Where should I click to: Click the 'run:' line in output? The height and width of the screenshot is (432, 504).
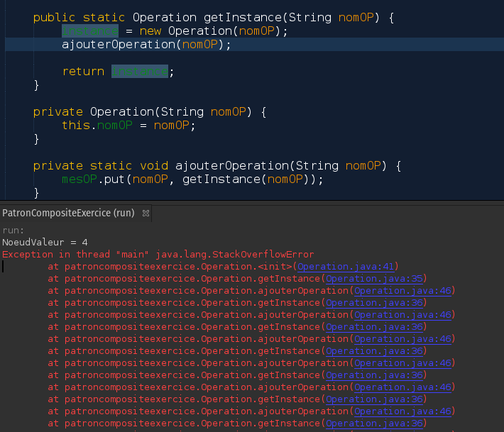pos(13,231)
